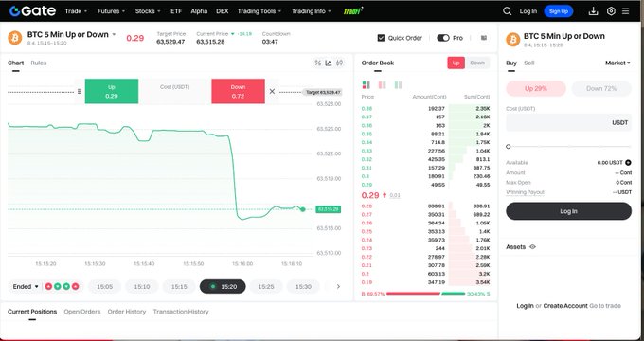Click the Cost (USDT) field in quick order bar

point(175,91)
